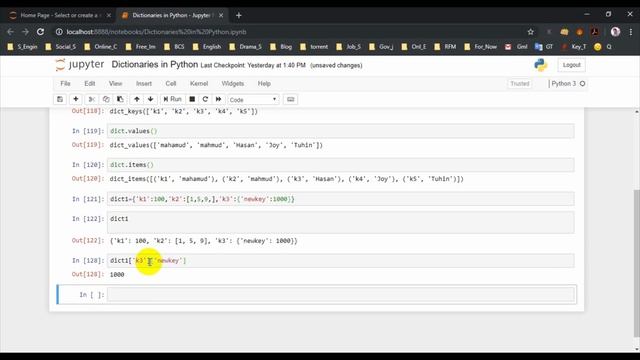Open the Help menu
This screenshot has width=640, height=360.
264,84
